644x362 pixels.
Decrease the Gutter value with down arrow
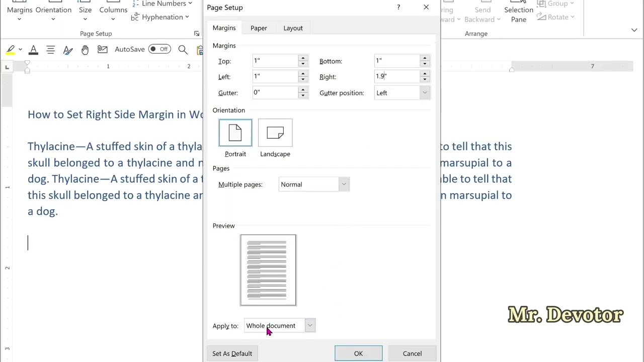tap(303, 96)
